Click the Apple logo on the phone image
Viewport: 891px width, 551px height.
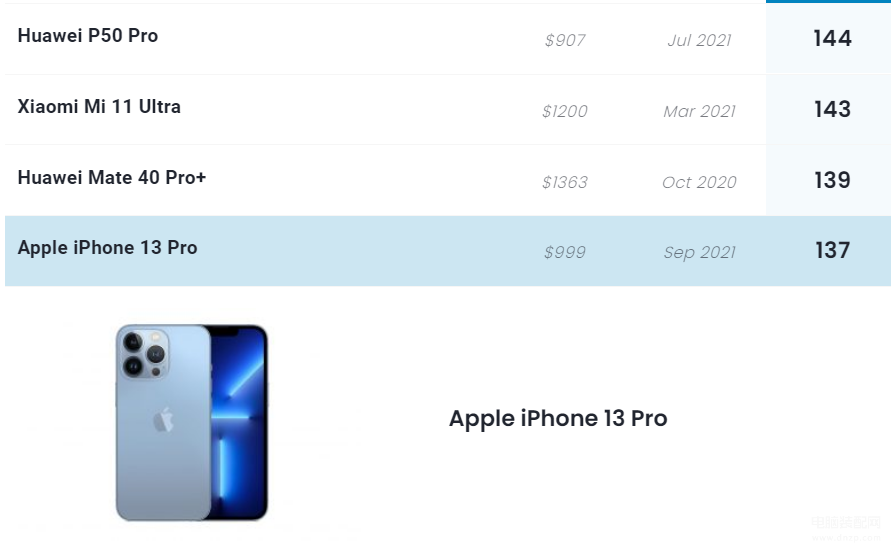[163, 420]
